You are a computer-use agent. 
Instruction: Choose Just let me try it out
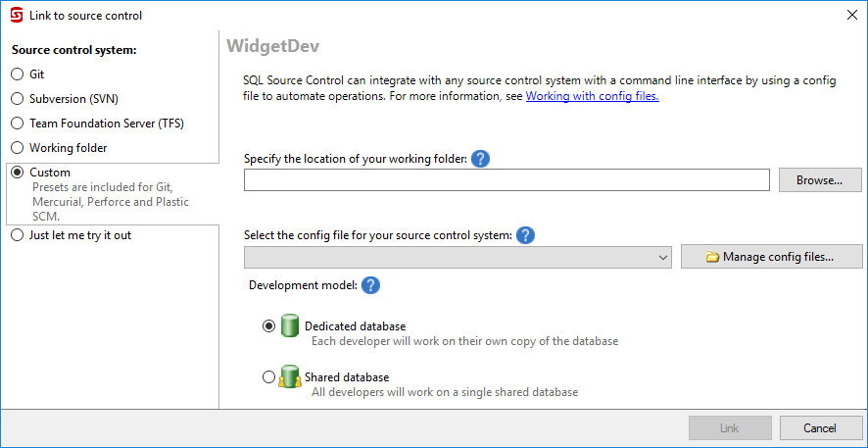(x=17, y=235)
